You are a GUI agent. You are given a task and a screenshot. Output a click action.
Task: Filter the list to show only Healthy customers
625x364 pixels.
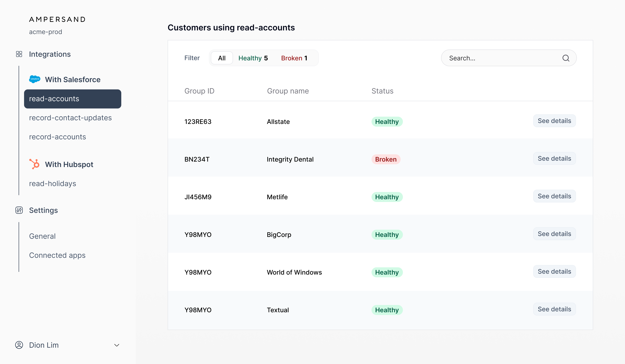coord(253,58)
